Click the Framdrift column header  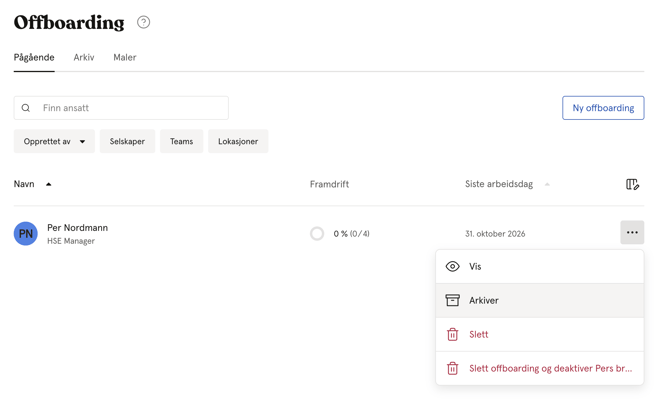click(x=329, y=184)
